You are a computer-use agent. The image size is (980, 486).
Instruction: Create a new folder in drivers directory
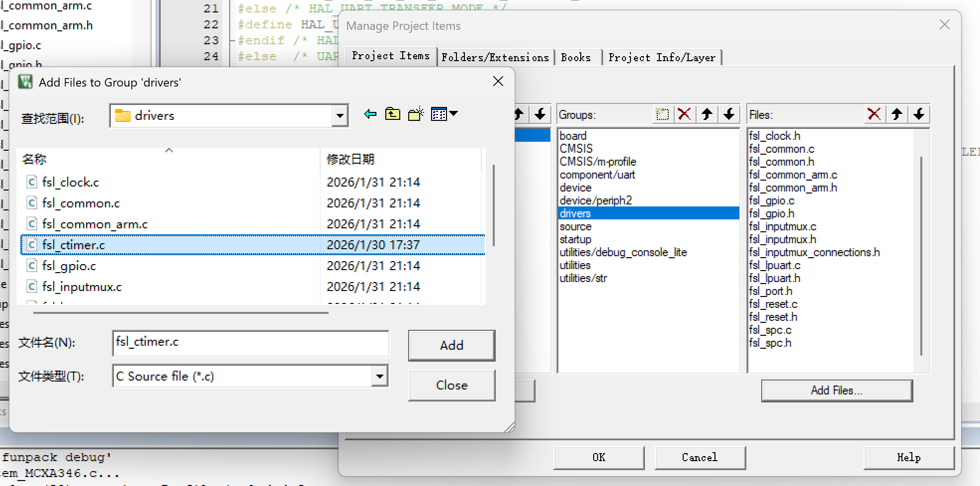[416, 113]
